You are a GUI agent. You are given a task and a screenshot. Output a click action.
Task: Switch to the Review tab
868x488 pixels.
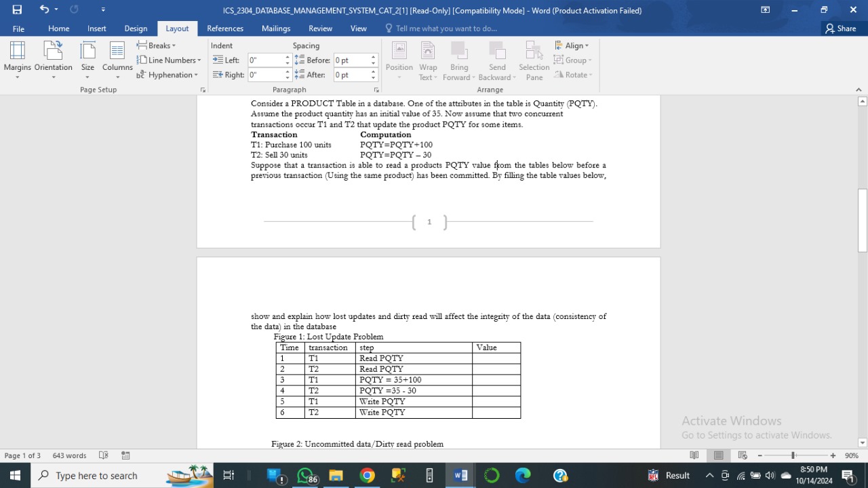(x=319, y=29)
